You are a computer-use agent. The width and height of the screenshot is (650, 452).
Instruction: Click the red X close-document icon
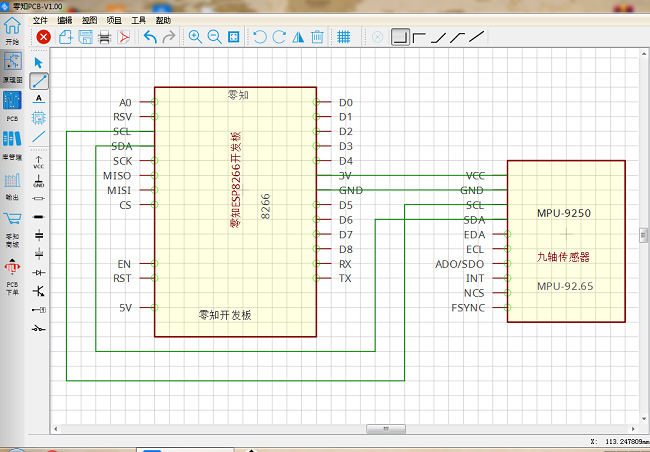point(44,37)
